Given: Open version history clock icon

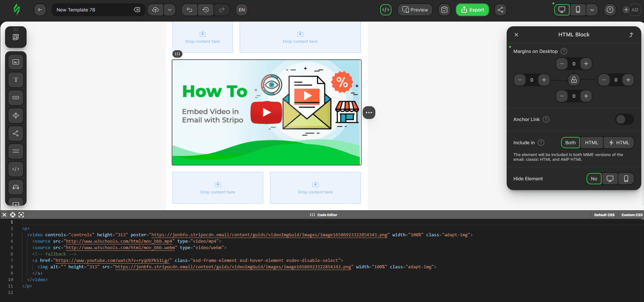Looking at the screenshot, I should click(206, 10).
